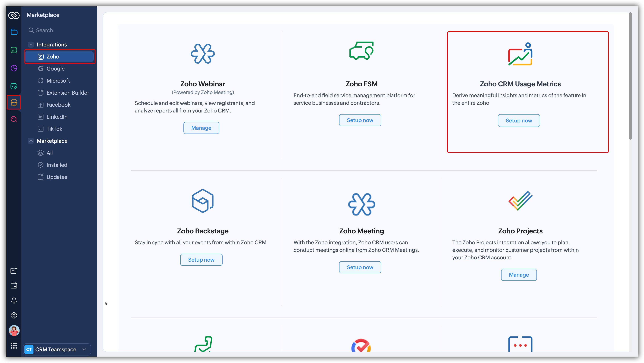Screen dimensions: 644x363
Task: Select Installed under Marketplace
Action: pos(57,165)
